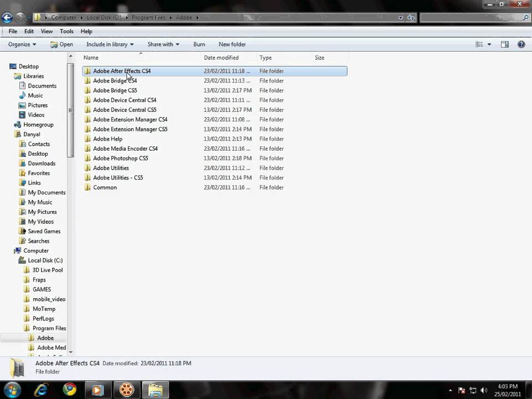Select Program Files in navigation tree
The image size is (532, 399).
49,329
